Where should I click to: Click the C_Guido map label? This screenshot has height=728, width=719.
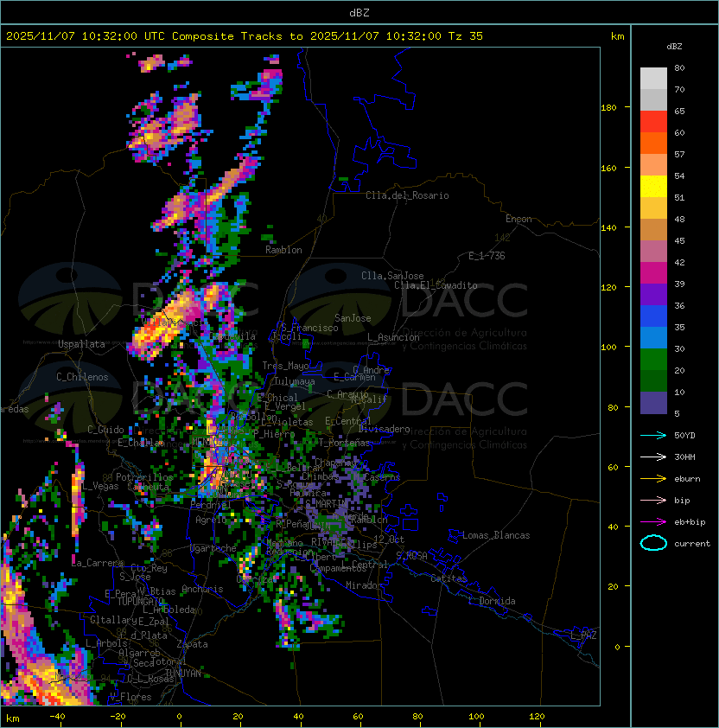105,430
